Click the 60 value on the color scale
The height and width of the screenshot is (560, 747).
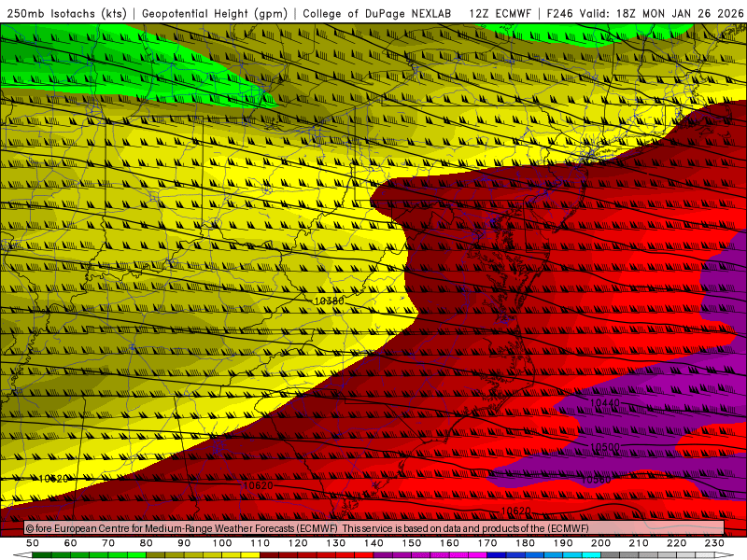70,543
